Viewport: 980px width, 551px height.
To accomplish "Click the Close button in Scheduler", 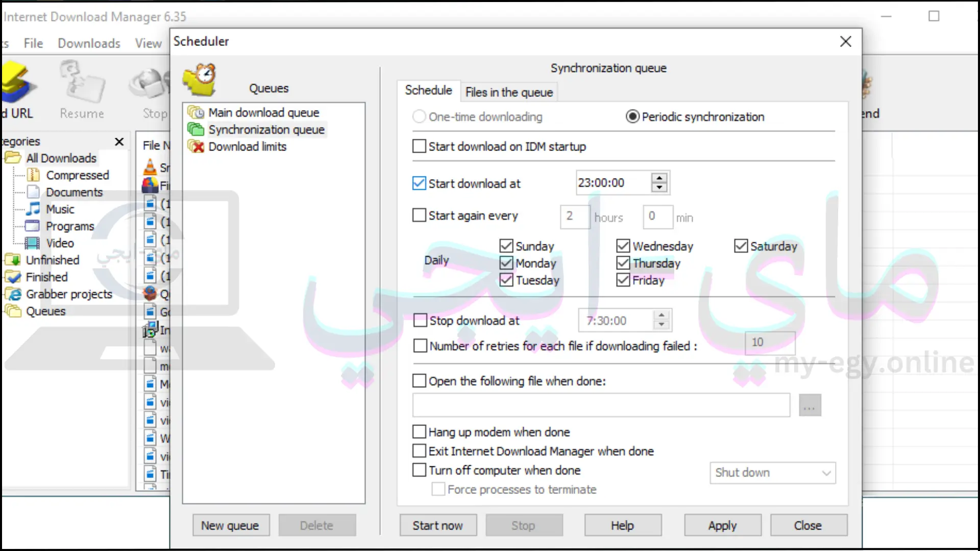I will point(808,525).
